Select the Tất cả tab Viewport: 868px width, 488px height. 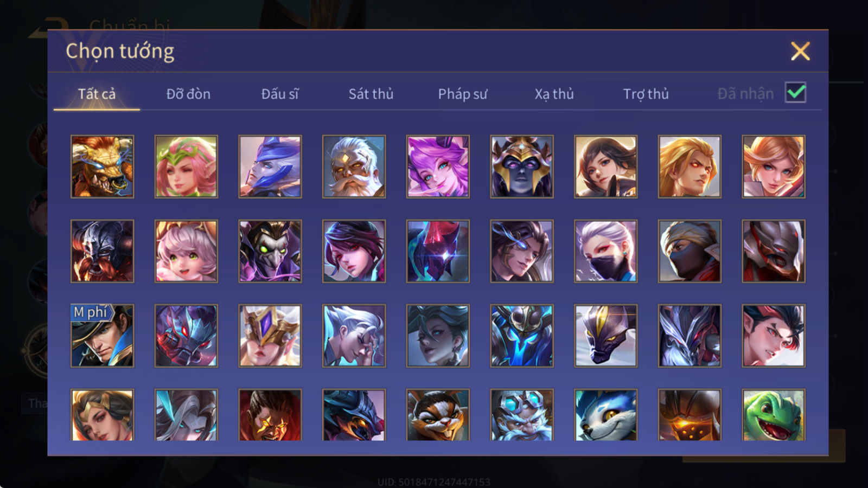[97, 94]
